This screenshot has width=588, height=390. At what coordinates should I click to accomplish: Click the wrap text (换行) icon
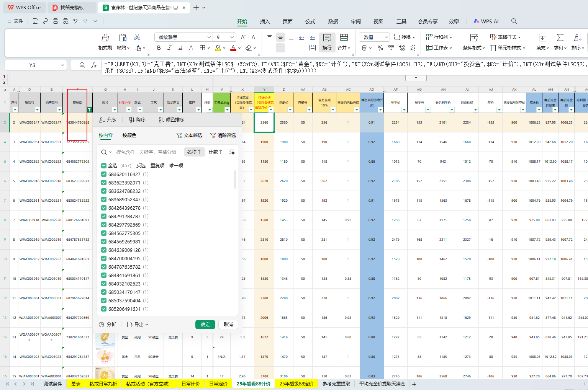click(327, 42)
